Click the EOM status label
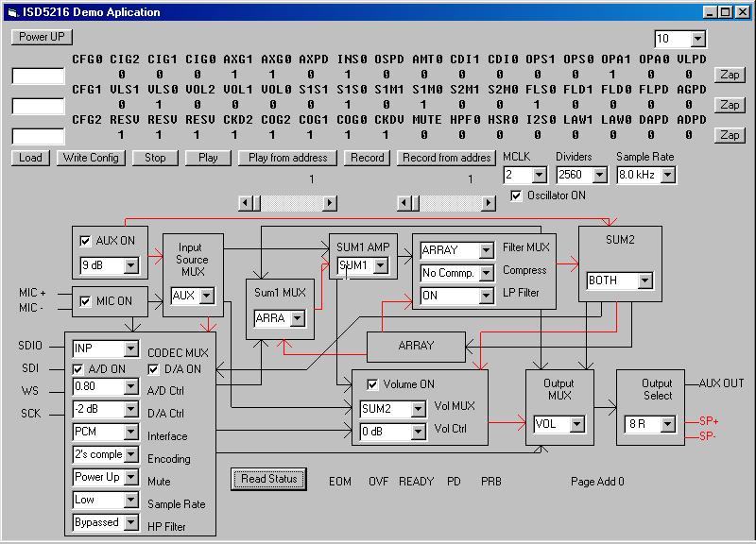756x544 pixels. [340, 482]
